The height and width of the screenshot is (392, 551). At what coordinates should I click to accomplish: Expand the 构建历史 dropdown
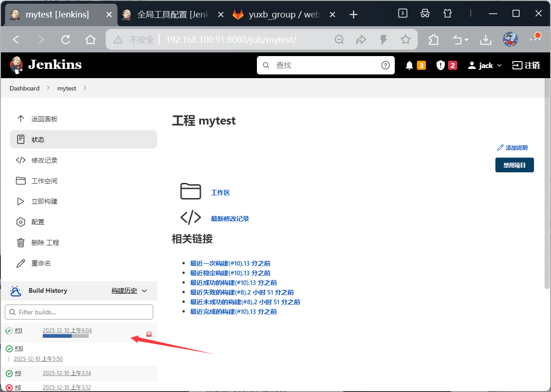(129, 290)
